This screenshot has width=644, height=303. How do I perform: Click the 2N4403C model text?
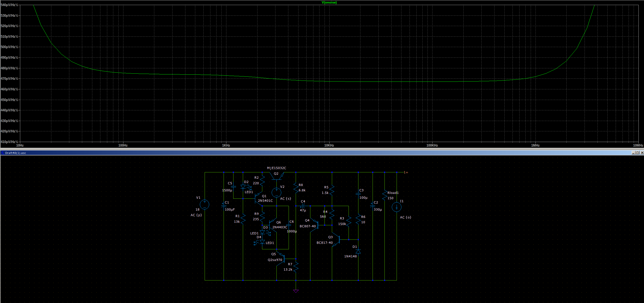click(280, 227)
